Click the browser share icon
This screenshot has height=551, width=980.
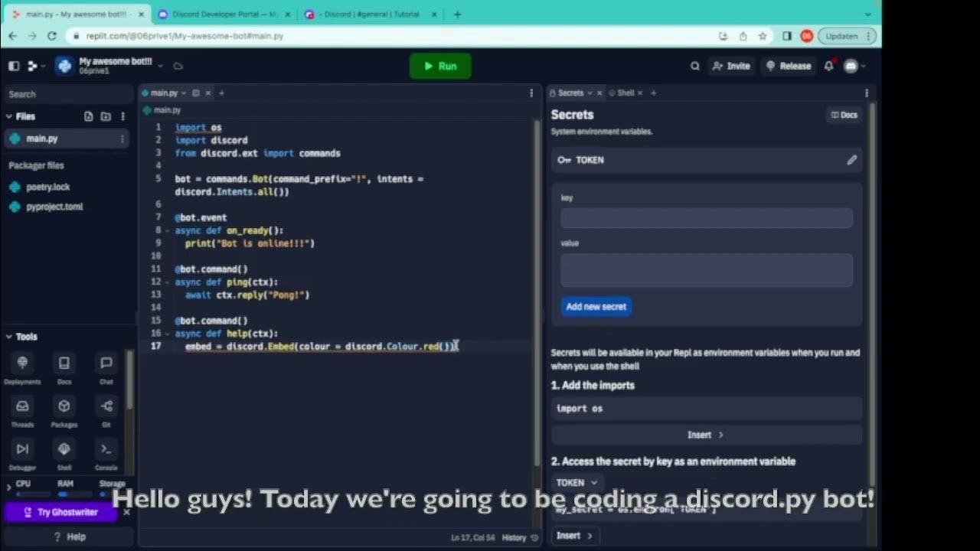pos(743,36)
